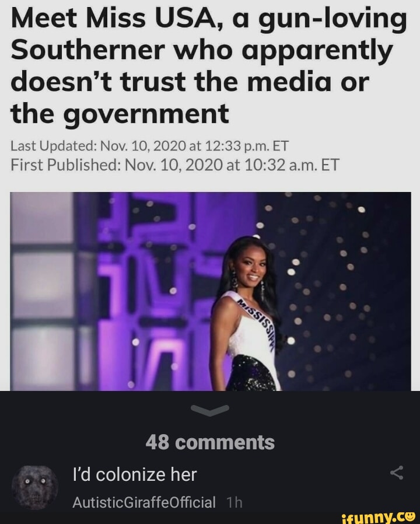Click the smiley in ifunny logo
This screenshot has width=420, height=524.
pyautogui.click(x=409, y=516)
